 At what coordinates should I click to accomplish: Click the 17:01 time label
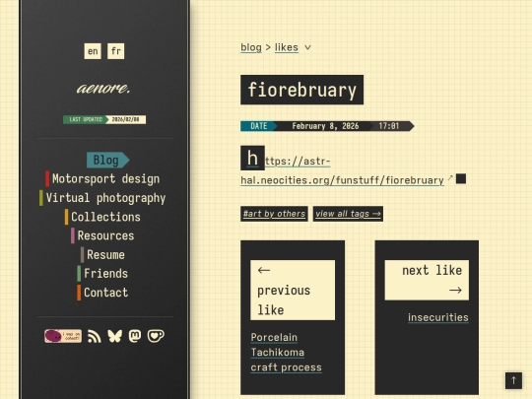click(389, 126)
